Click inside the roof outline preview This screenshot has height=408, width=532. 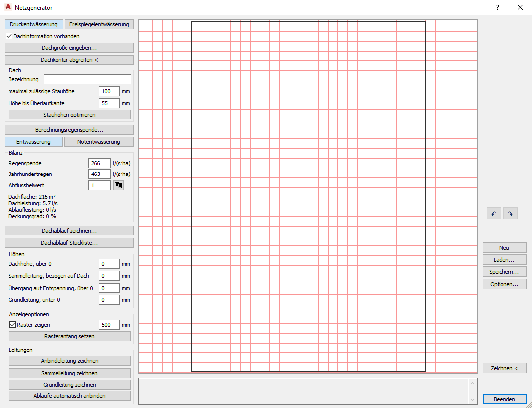click(x=308, y=196)
